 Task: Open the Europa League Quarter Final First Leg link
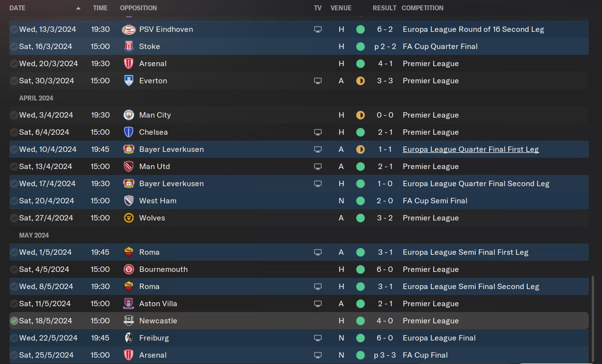pos(470,149)
